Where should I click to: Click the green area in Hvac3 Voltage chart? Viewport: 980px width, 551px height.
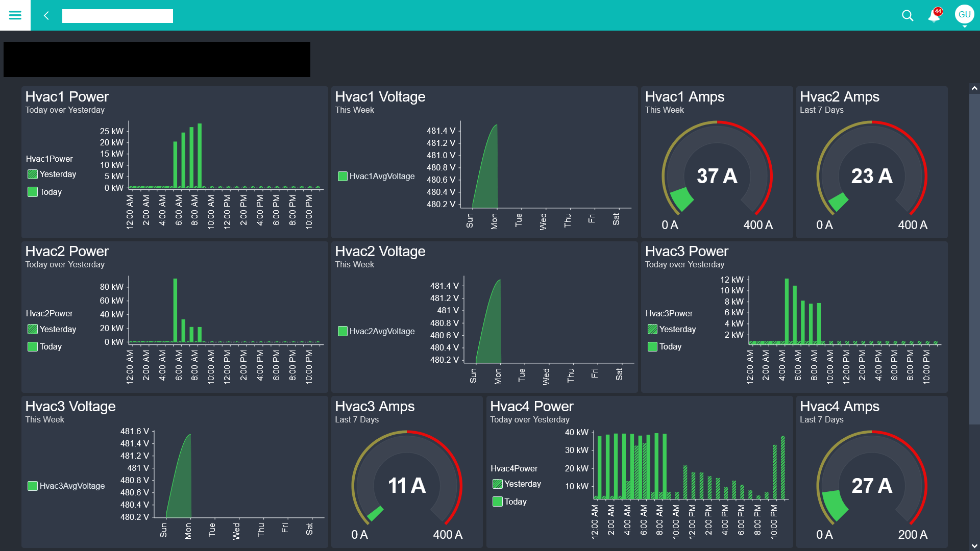pyautogui.click(x=182, y=485)
